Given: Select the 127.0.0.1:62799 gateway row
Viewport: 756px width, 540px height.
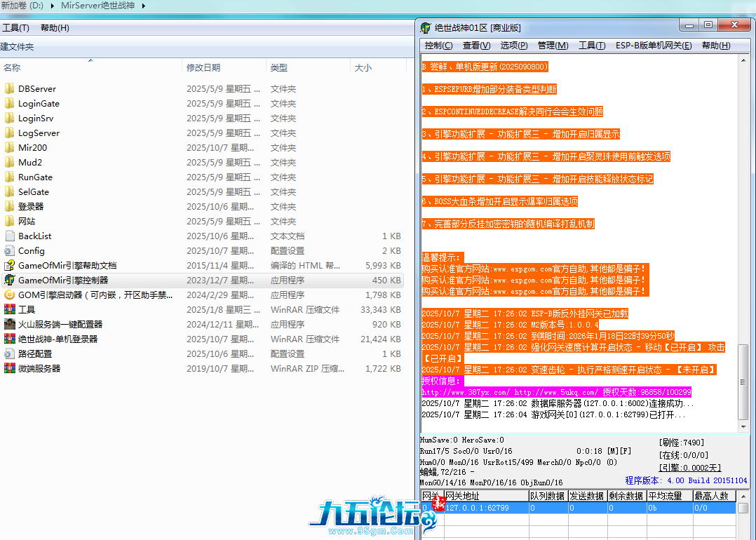Looking at the screenshot, I should 477,508.
